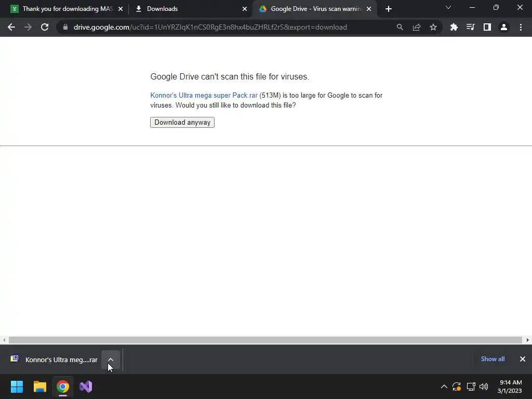Toggle the side panel icon
The height and width of the screenshot is (399, 532).
pos(487,27)
